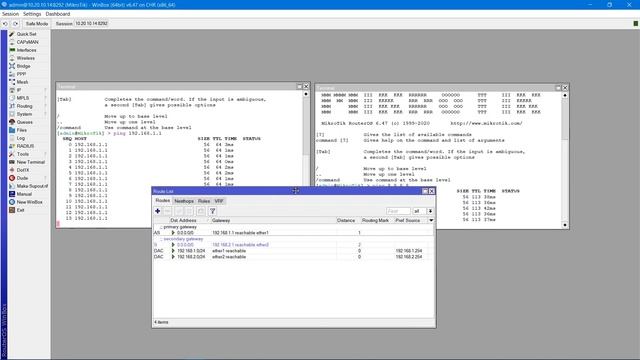Click the right Terminal window scrollbar
Screen dimensions: 640x360
coord(565,159)
